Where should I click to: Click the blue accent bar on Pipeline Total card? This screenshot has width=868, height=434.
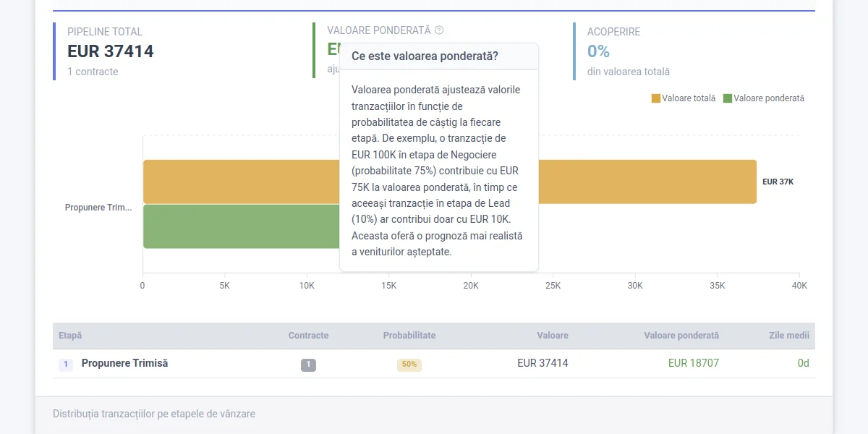(53, 51)
